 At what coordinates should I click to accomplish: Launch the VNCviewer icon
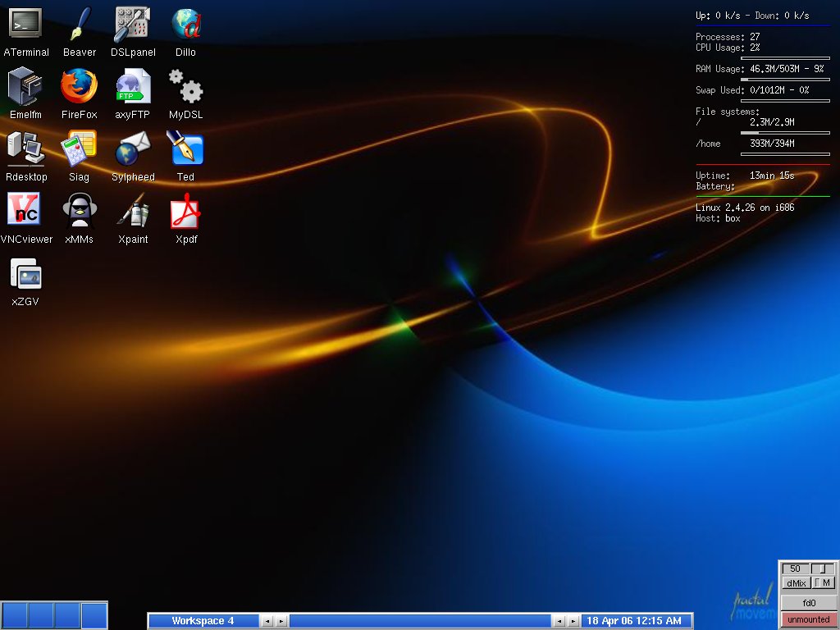pyautogui.click(x=25, y=211)
